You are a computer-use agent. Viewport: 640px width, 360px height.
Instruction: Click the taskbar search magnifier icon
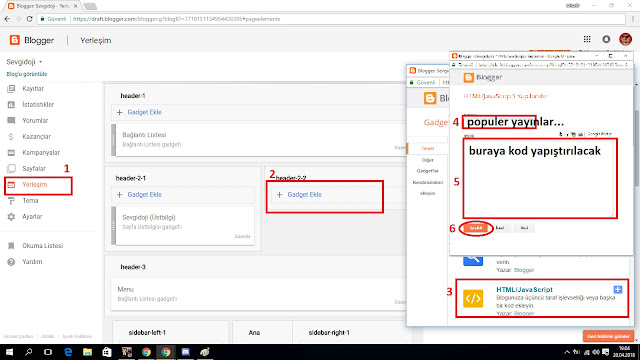click(x=28, y=352)
